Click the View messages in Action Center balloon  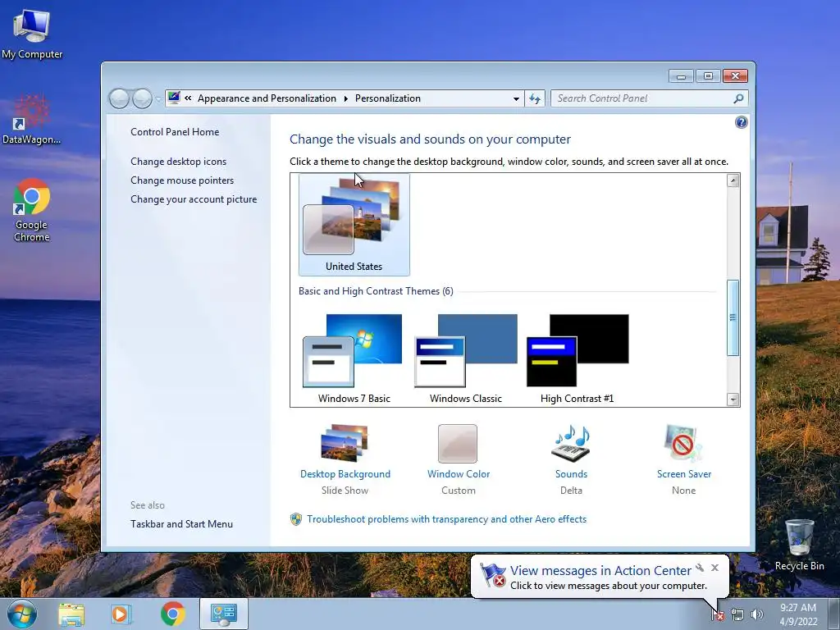(600, 577)
